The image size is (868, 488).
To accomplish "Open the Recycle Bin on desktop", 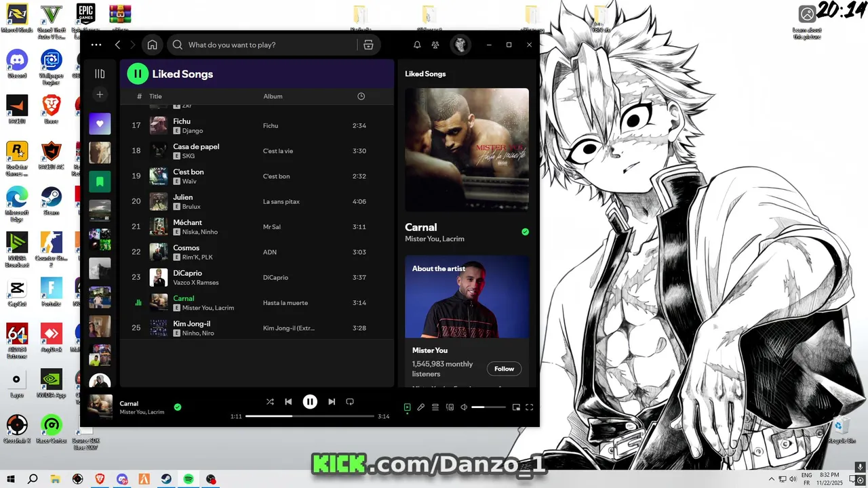I will 842,430.
